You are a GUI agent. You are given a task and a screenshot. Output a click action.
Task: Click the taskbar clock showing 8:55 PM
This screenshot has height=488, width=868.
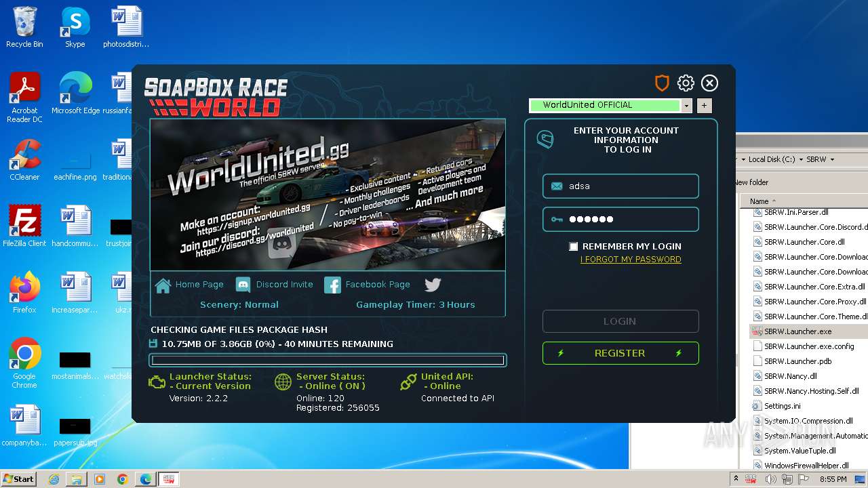pos(833,479)
